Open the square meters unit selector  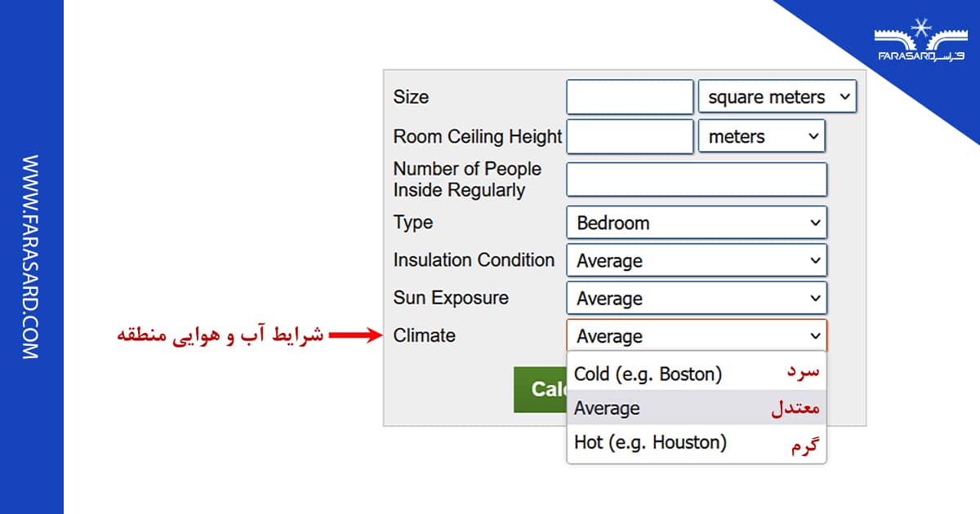[776, 96]
